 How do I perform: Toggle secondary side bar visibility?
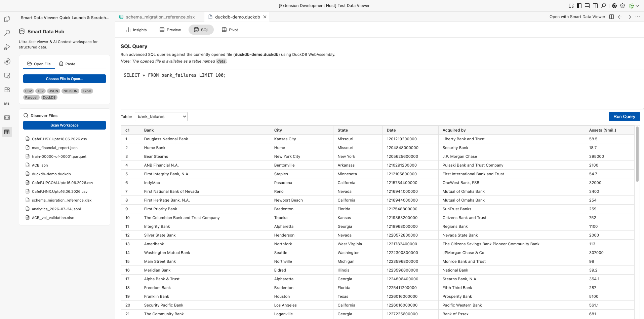click(x=595, y=6)
